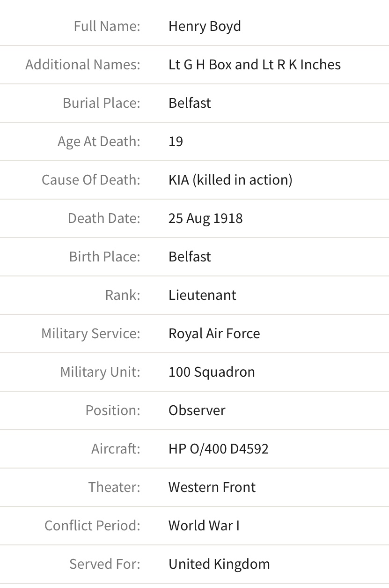389x588 pixels.
Task: Select the death date 25 Aug 1918
Action: pos(206,218)
